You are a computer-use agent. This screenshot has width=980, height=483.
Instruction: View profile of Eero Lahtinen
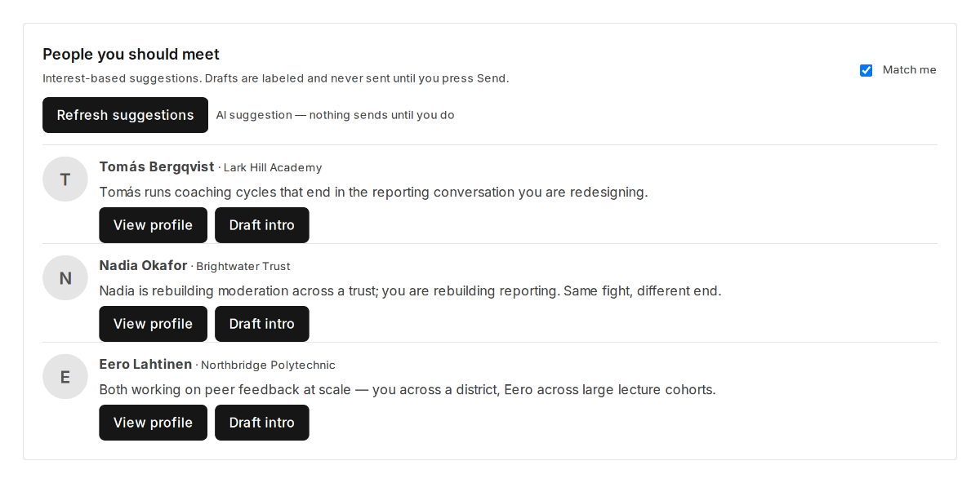(153, 423)
